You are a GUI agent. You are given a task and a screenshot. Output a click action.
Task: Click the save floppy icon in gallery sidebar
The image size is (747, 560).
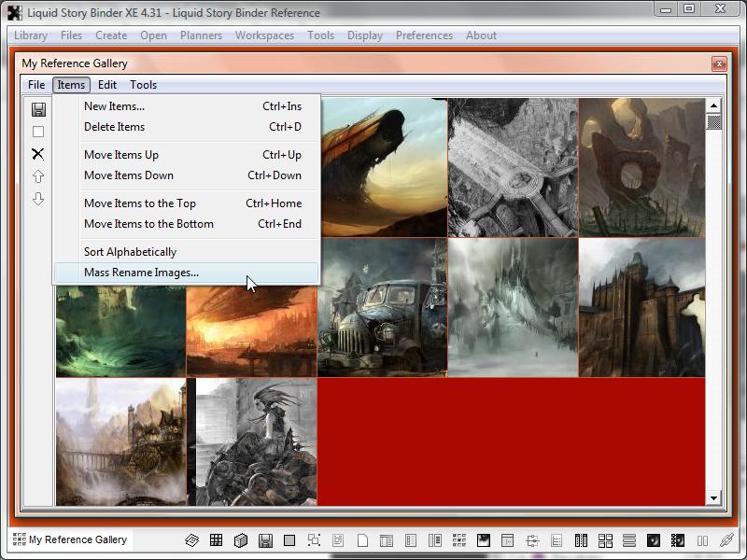point(38,109)
